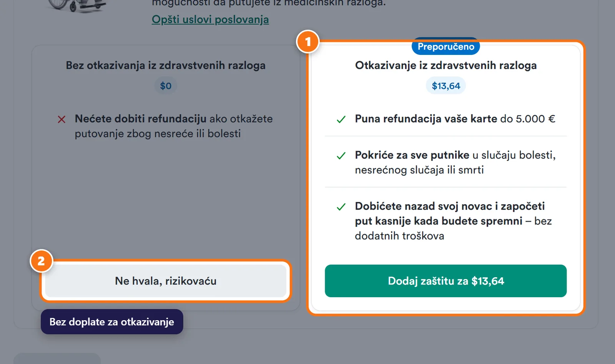The height and width of the screenshot is (364, 615).
Task: Click heading "Bez otkazivanja iz zdravstvenih razloga"
Action: pos(166,65)
